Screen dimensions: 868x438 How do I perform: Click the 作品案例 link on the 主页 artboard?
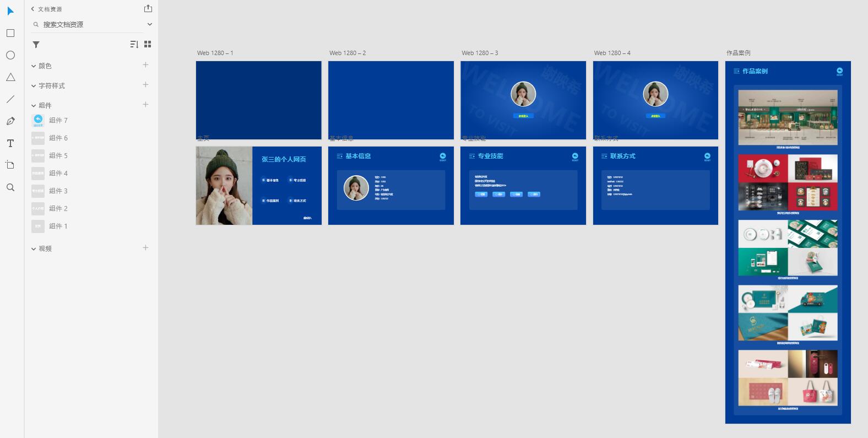(x=270, y=201)
